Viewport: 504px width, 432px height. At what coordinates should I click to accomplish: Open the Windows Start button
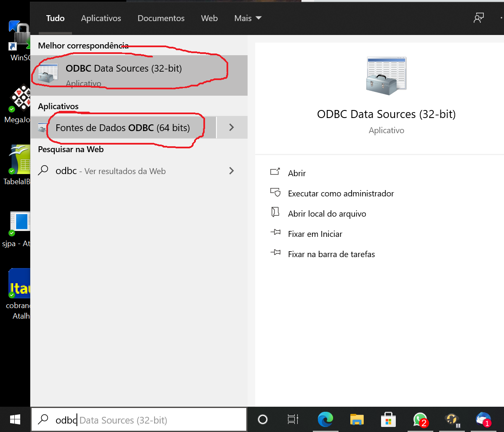tap(15, 420)
